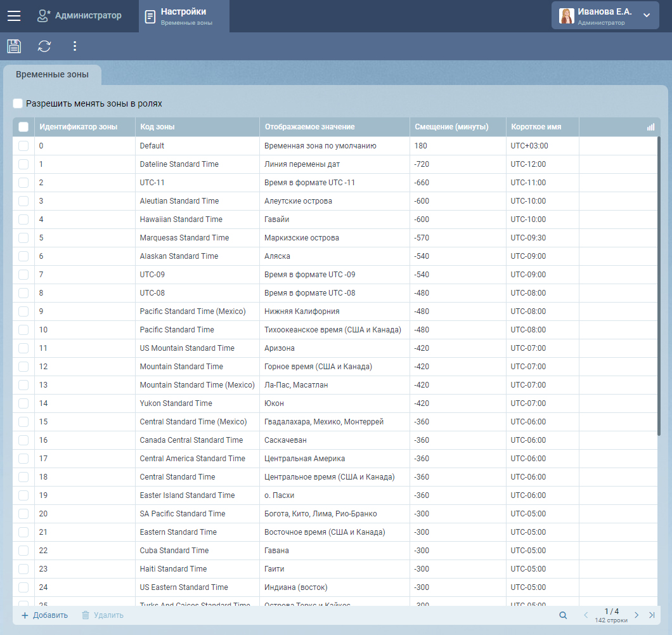Click user avatar of Иванова Е.А.
The image size is (672, 635).
566,16
